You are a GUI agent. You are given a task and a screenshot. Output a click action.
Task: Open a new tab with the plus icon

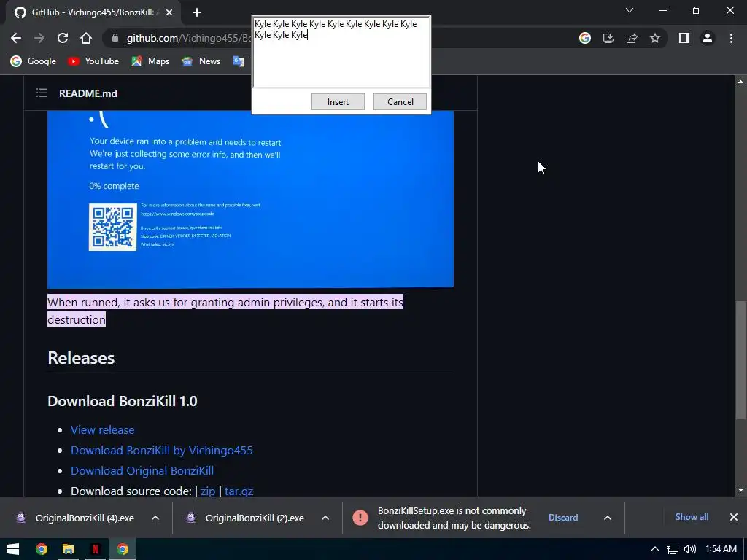(197, 12)
